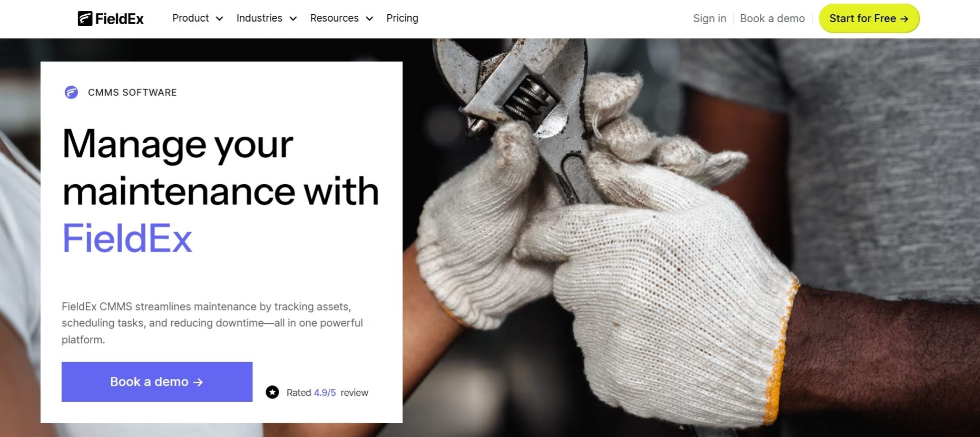Image resolution: width=980 pixels, height=437 pixels.
Task: Open the Industries menu
Action: pyautogui.click(x=267, y=18)
